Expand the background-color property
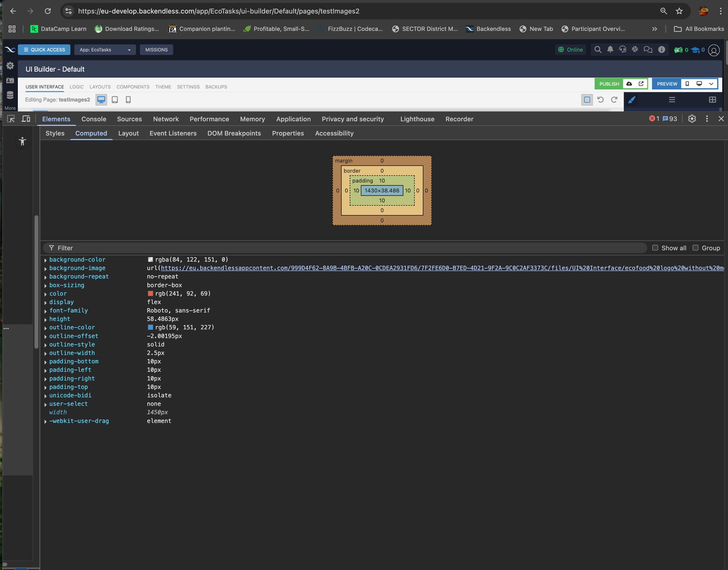The image size is (728, 570). pos(45,260)
